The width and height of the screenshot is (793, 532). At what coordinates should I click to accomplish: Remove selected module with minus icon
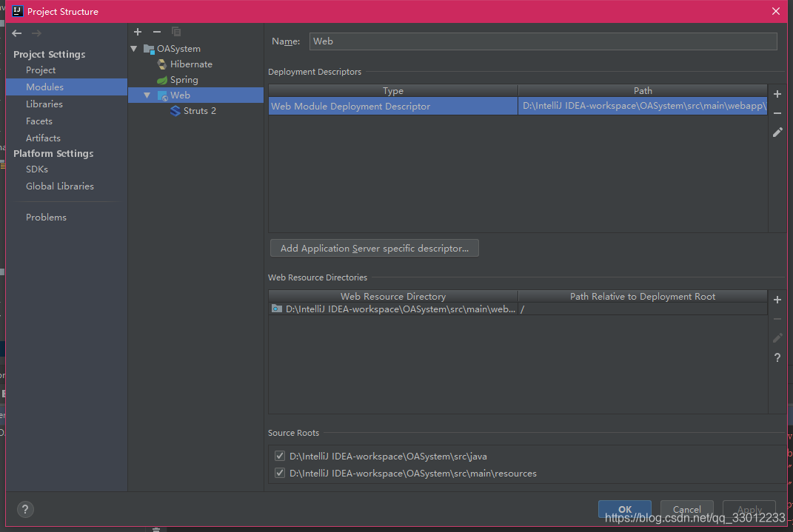coord(157,32)
